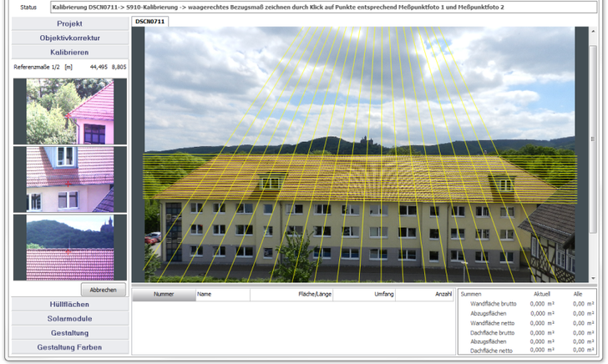Click the first Referenzmaße value 44,495
Viewport: 608px width, 364px height.
click(x=99, y=66)
